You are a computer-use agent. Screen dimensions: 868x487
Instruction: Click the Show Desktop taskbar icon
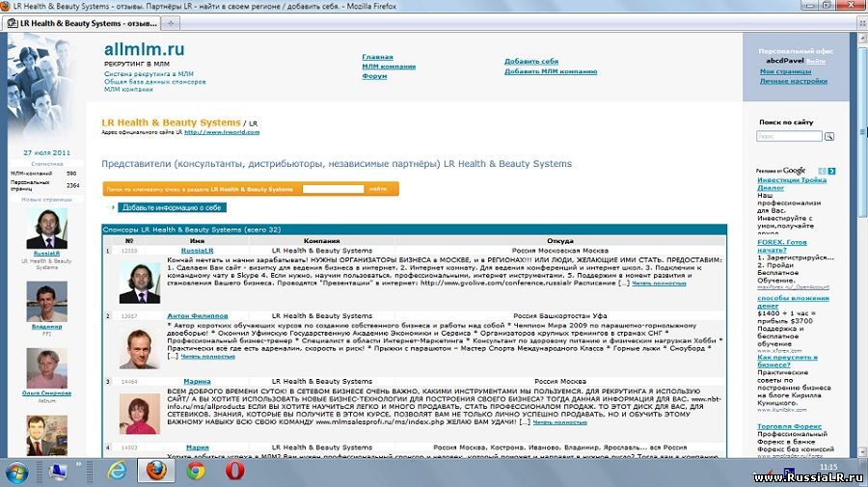(x=58, y=472)
